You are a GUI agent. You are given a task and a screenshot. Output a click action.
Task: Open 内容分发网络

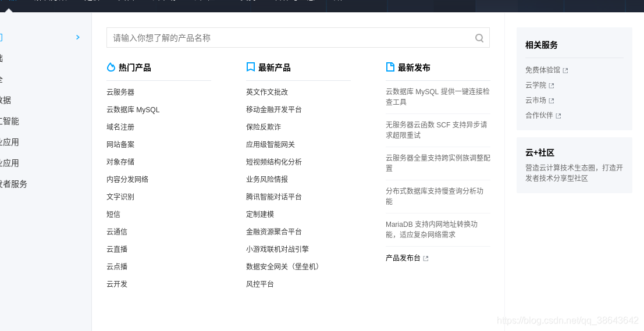coord(127,180)
